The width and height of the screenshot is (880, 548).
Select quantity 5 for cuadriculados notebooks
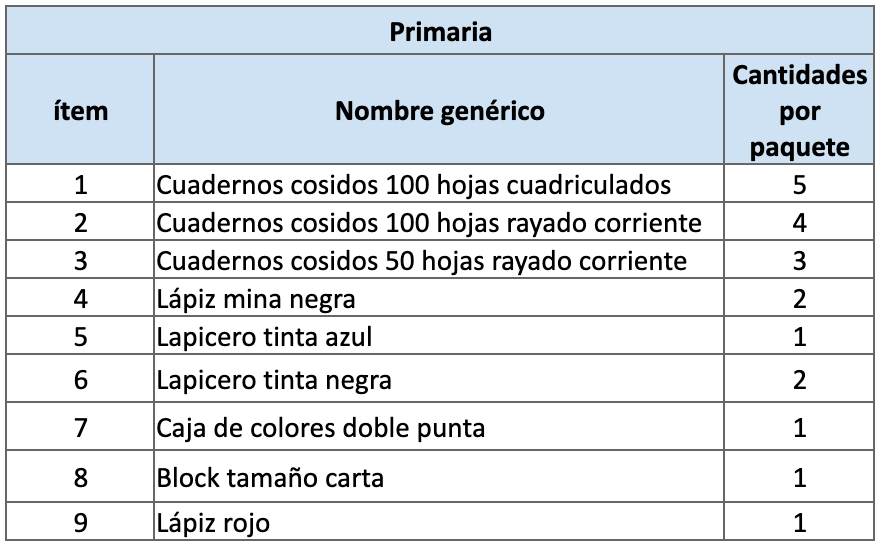point(799,185)
